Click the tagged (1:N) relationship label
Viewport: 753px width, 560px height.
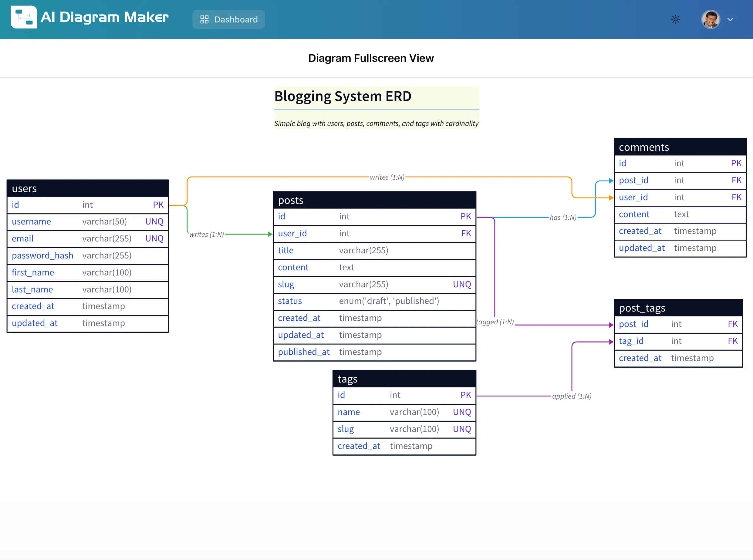(x=495, y=322)
